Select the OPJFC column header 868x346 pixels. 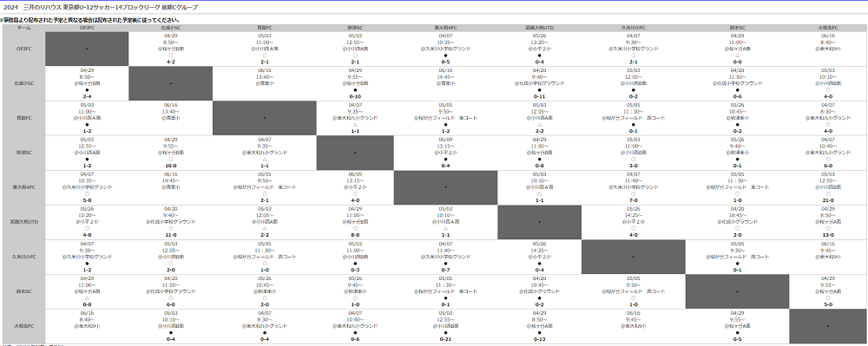point(87,28)
